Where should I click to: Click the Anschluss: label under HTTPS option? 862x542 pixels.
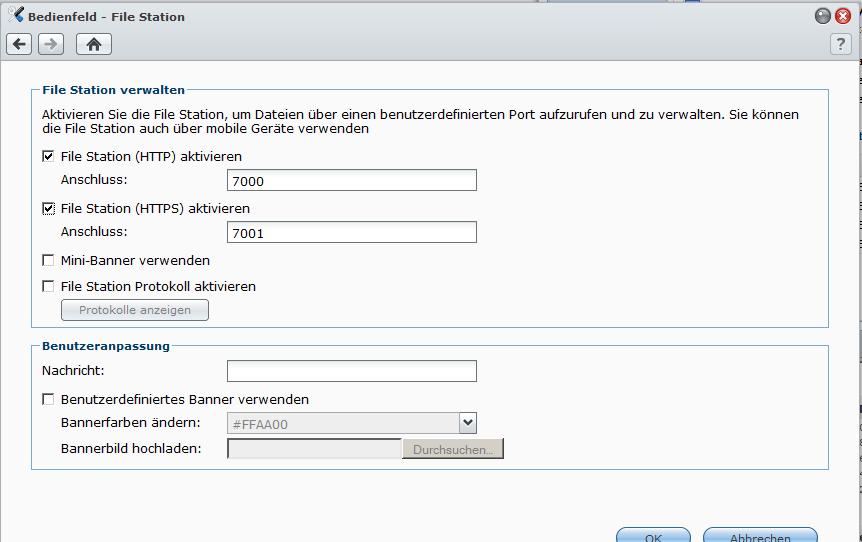click(x=94, y=232)
